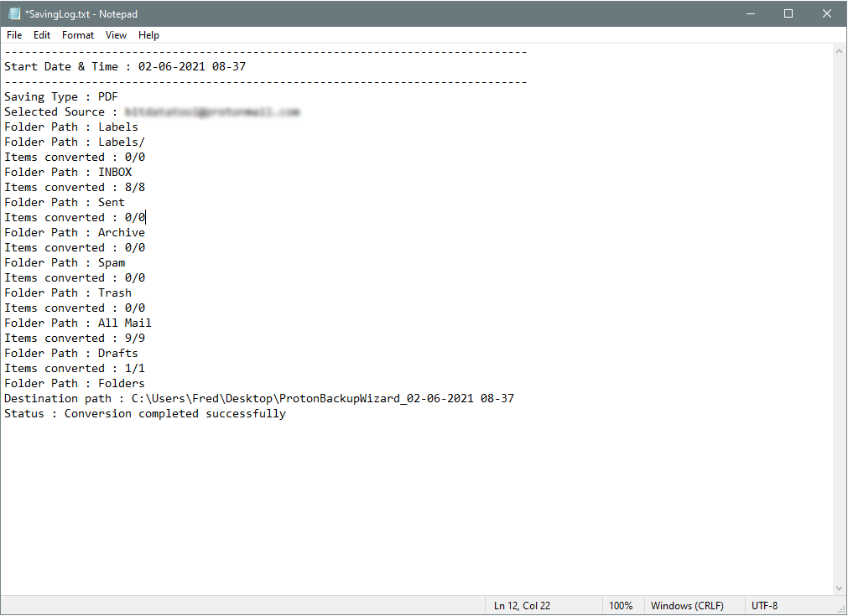The width and height of the screenshot is (848, 616).
Task: Click the 'Folder Path : Labels/' line
Action: 75,142
